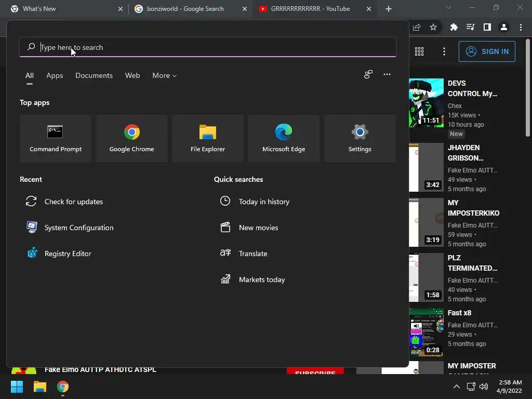Open taskbar clock showing 2:58 AM
The height and width of the screenshot is (399, 532).
coord(509,387)
